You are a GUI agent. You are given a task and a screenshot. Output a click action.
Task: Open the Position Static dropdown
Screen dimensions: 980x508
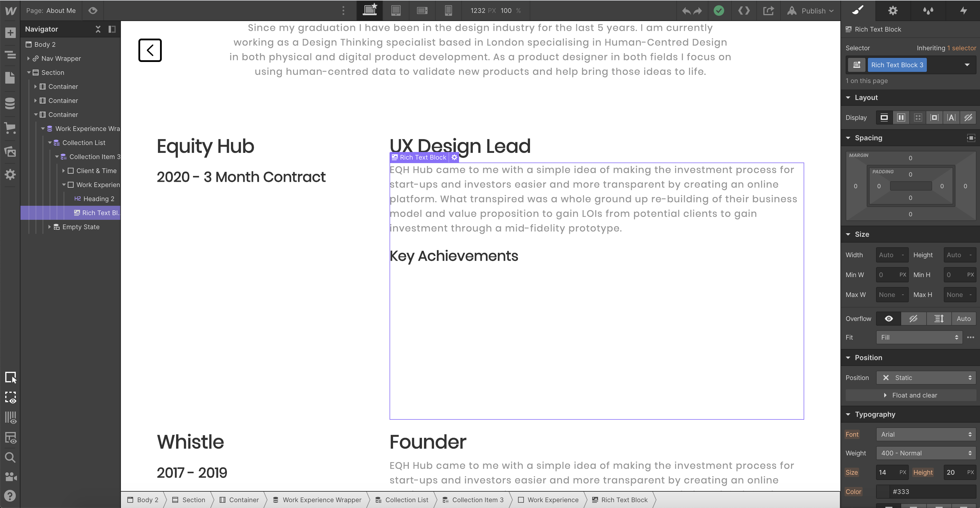tap(926, 378)
